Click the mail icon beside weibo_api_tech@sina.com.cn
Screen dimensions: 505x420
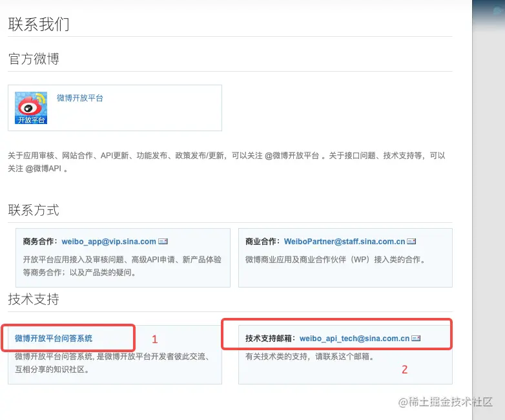(416, 338)
